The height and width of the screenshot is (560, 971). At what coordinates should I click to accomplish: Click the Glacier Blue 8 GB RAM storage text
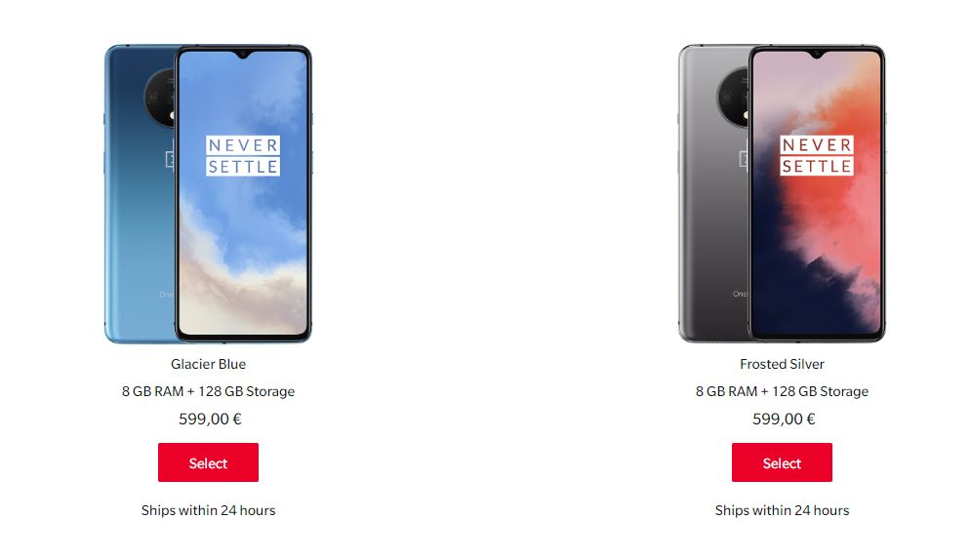coord(208,391)
